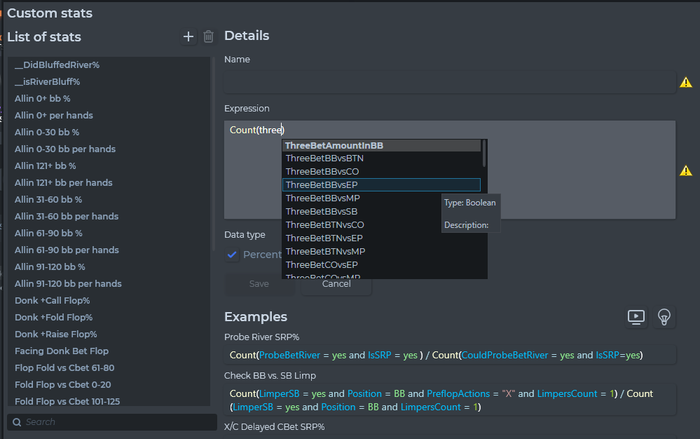Click the plus icon to add stat
Image resolution: width=700 pixels, height=439 pixels.
click(x=188, y=37)
